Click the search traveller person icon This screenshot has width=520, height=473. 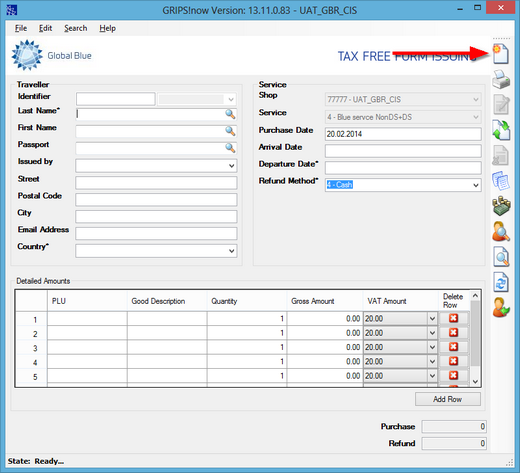501,231
